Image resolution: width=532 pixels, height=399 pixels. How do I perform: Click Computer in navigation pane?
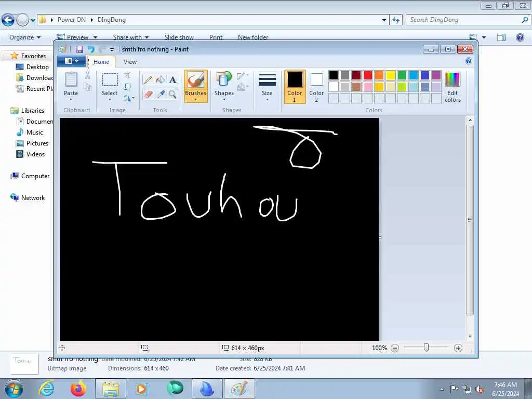tap(30, 176)
